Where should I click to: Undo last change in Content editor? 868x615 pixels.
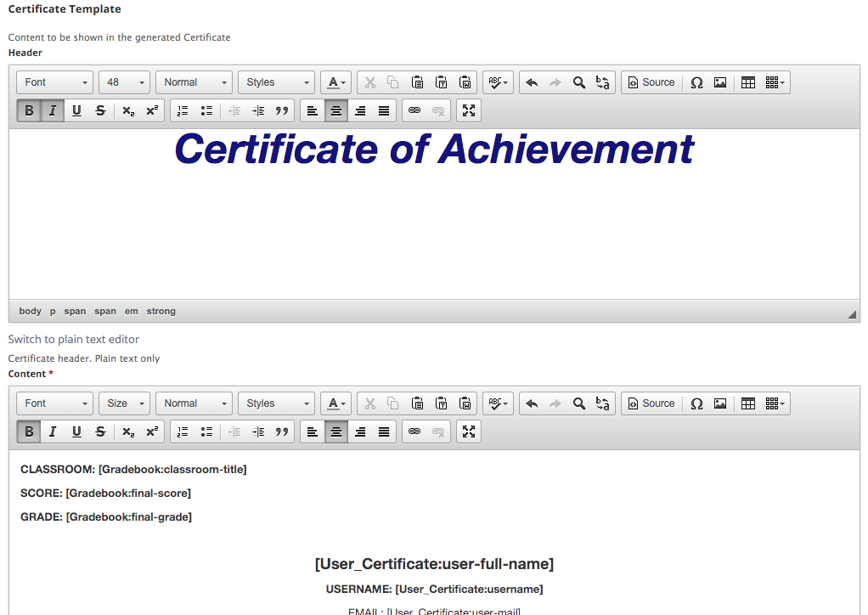click(x=532, y=403)
